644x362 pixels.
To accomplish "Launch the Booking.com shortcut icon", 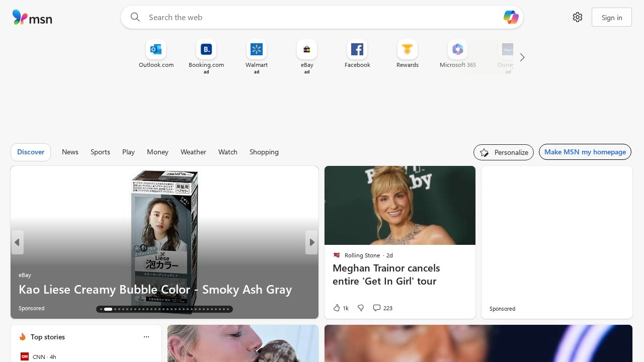I will [x=206, y=49].
